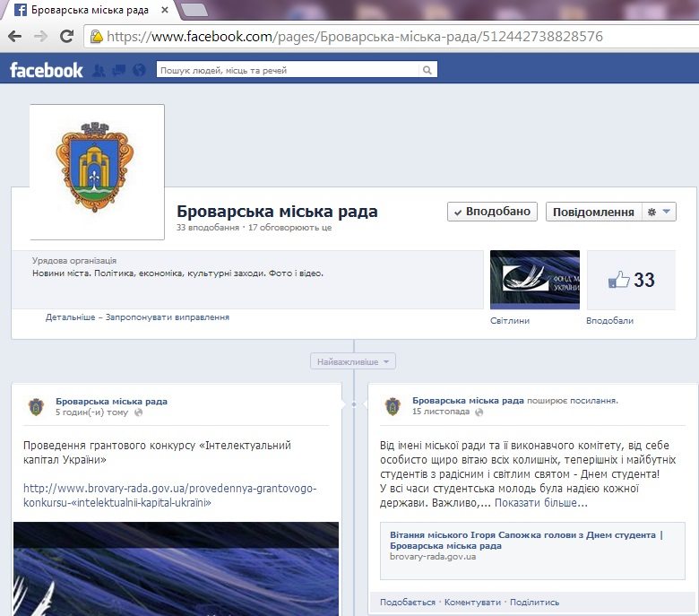699x616 pixels.
Task: Click the browser Back arrow
Action: 14,36
